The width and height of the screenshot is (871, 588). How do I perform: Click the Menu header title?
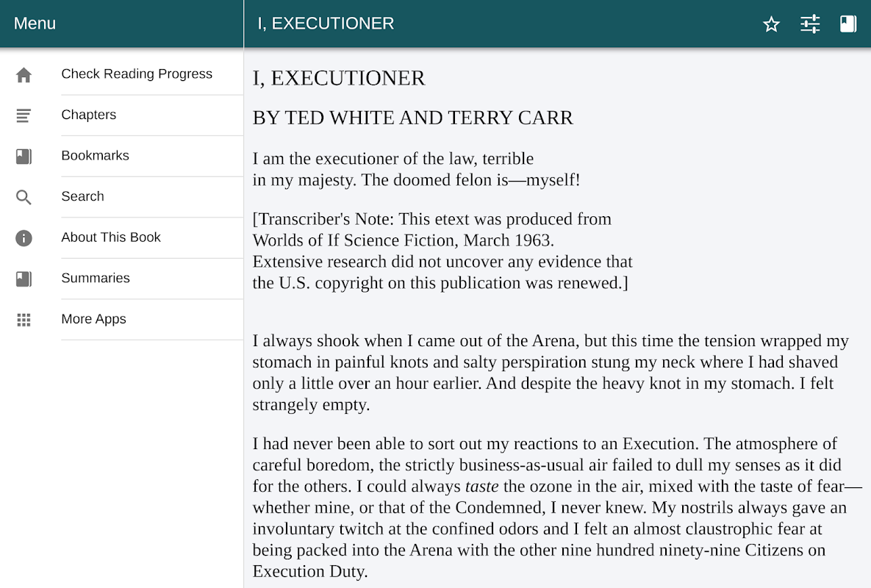click(x=35, y=24)
